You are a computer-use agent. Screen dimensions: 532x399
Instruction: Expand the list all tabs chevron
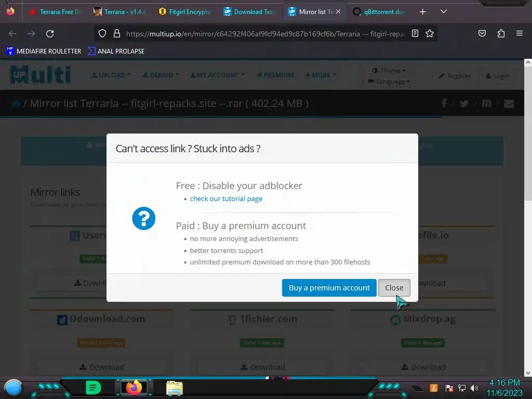[444, 12]
